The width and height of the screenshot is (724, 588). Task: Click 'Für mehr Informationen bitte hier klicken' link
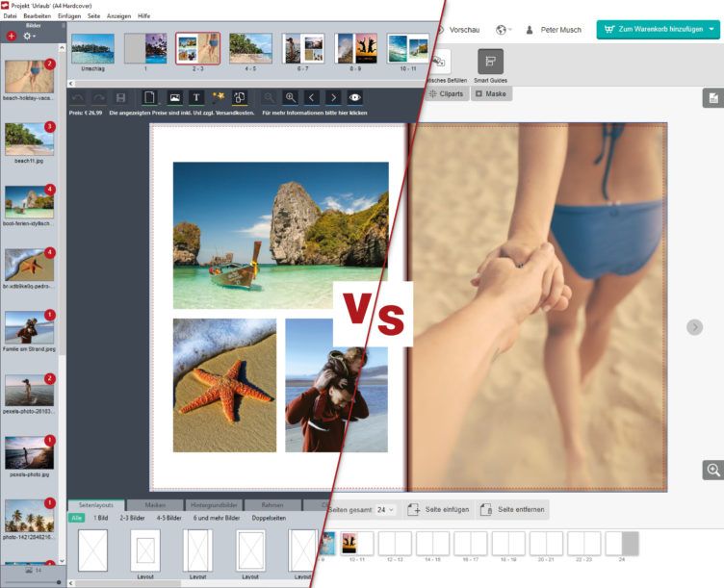tap(315, 113)
